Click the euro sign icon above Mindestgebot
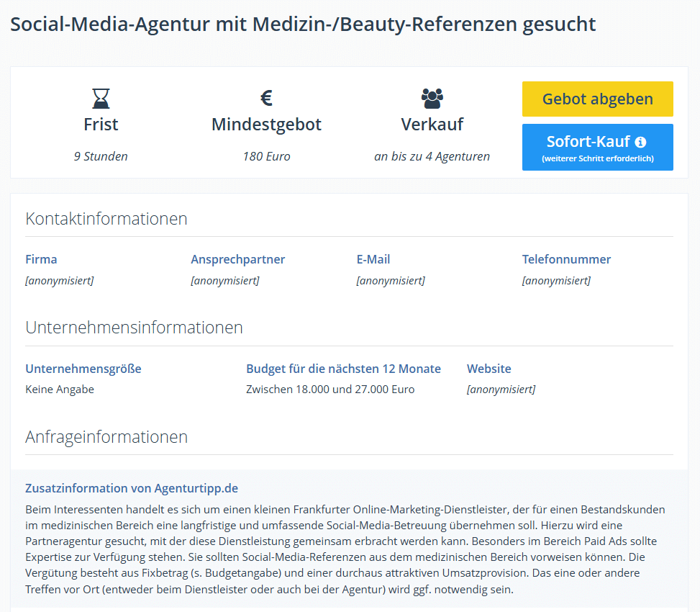 pos(266,98)
